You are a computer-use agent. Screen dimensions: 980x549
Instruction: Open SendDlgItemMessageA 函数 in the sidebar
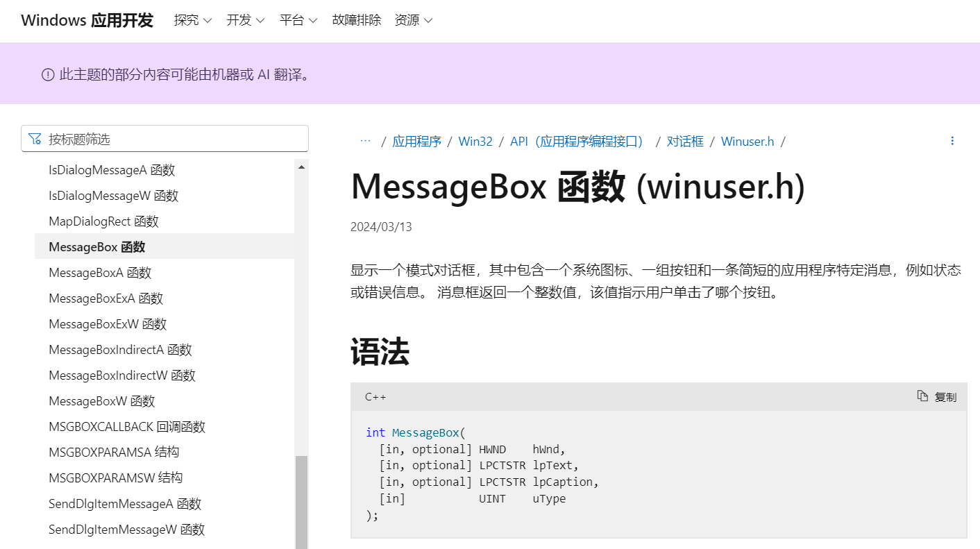click(x=125, y=504)
